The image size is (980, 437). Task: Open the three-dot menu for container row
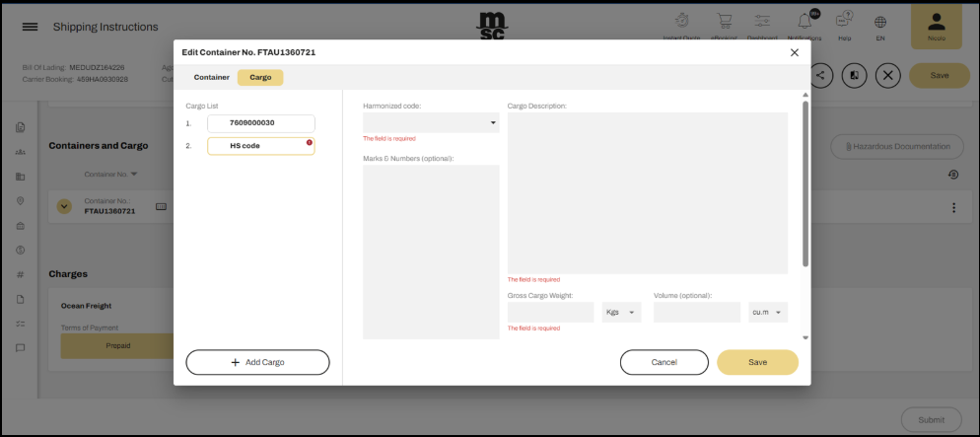pos(953,207)
